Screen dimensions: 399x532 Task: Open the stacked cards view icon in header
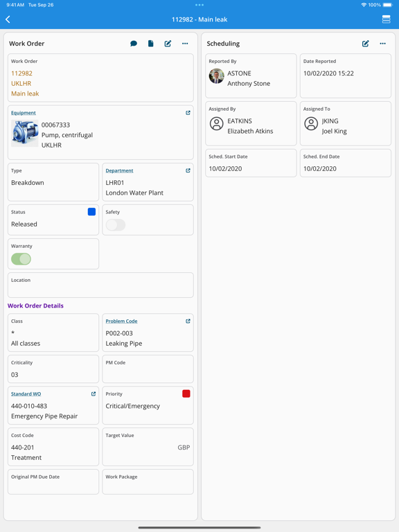(386, 19)
